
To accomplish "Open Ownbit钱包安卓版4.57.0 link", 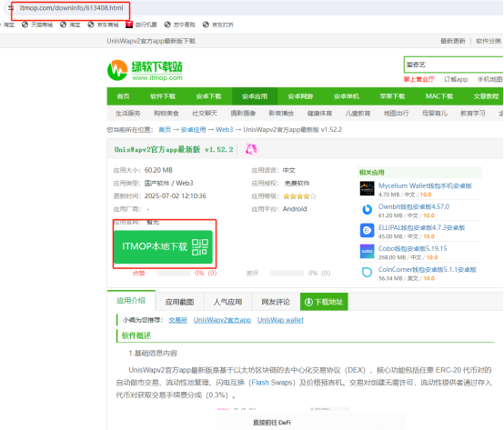I will tap(414, 206).
